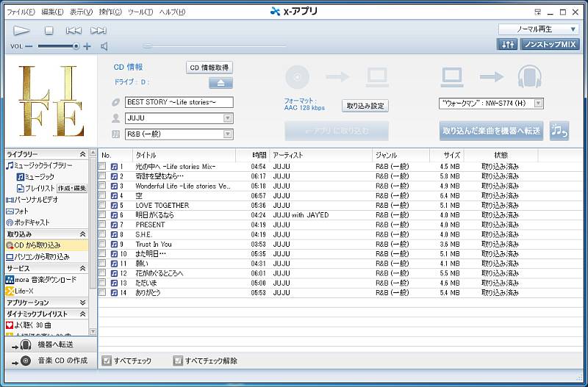This screenshot has width=588, height=387.
Task: Collapse the 取り込み section
Action: click(x=82, y=234)
